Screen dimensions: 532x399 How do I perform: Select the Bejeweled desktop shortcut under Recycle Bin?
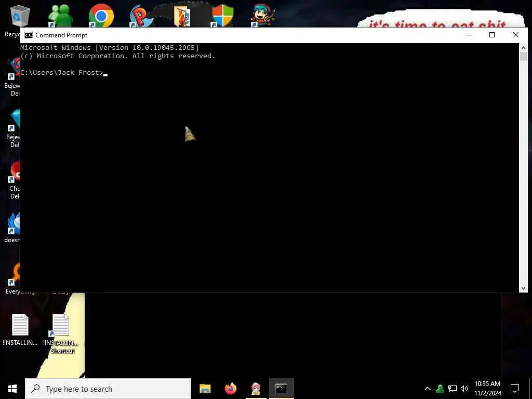coord(13,77)
